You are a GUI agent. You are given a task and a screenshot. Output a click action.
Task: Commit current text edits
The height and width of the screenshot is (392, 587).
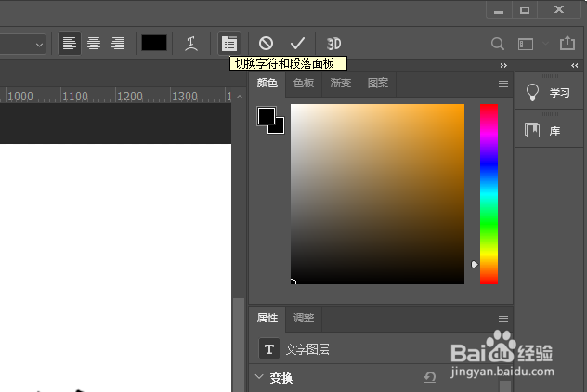pos(297,44)
